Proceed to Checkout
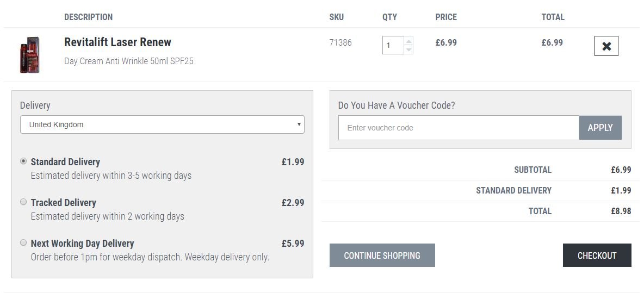Image resolution: width=644 pixels, height=293 pixels. pyautogui.click(x=597, y=255)
